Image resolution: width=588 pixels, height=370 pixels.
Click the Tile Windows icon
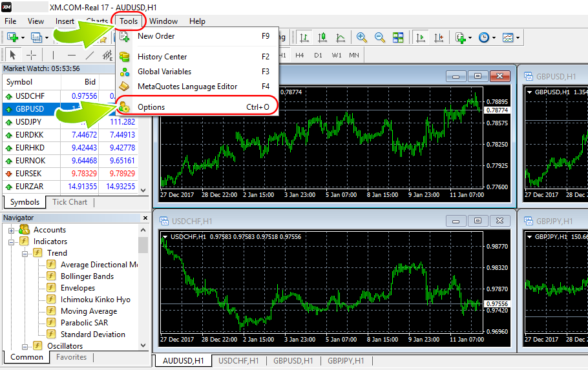(x=398, y=37)
